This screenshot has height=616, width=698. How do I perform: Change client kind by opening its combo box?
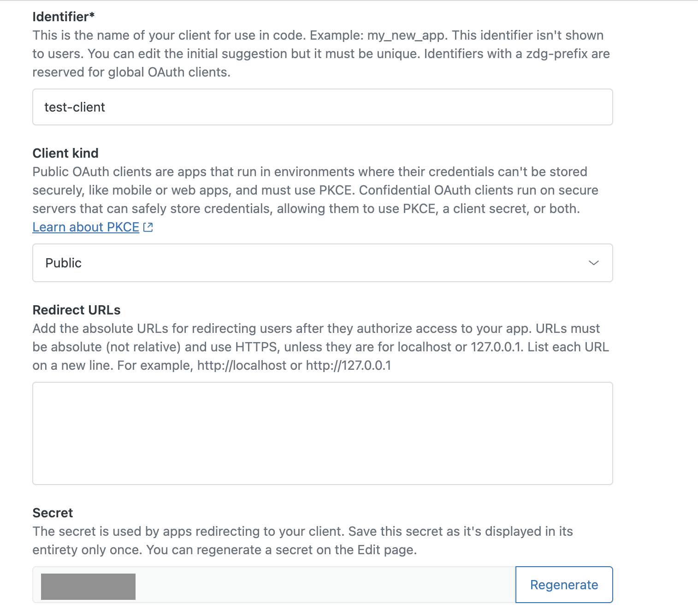coord(323,263)
